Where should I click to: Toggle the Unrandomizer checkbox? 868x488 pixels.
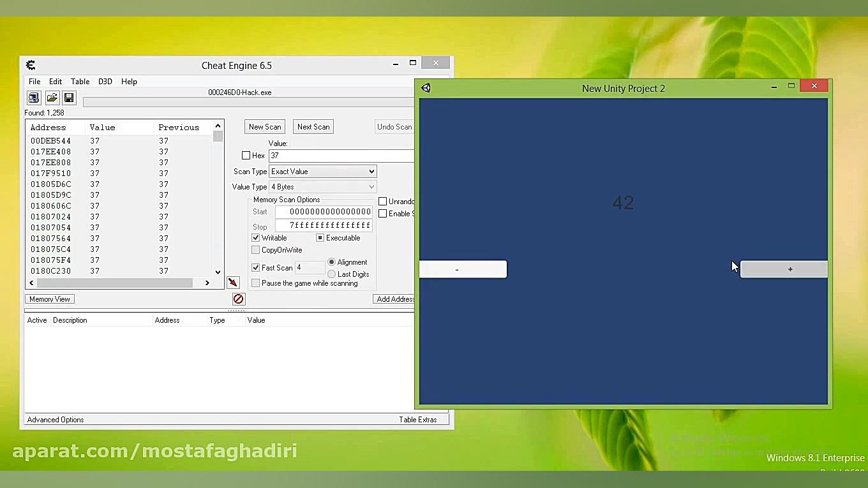[383, 202]
